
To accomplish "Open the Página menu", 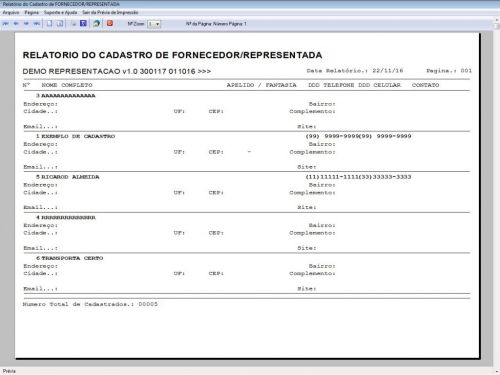I will coord(32,12).
